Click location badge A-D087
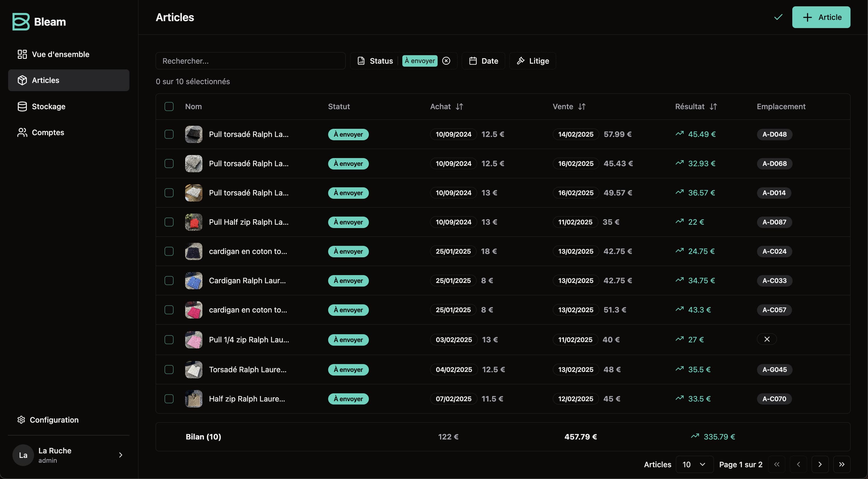The image size is (868, 479). click(x=774, y=222)
